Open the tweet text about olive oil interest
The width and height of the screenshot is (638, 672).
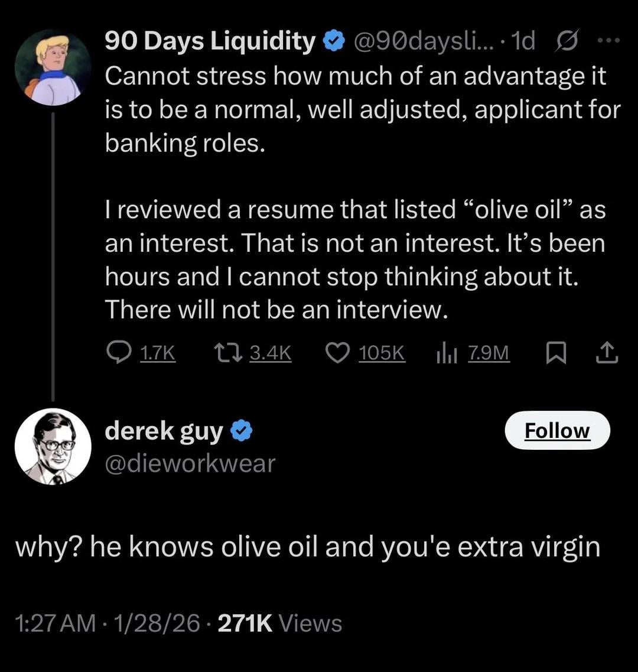355,259
